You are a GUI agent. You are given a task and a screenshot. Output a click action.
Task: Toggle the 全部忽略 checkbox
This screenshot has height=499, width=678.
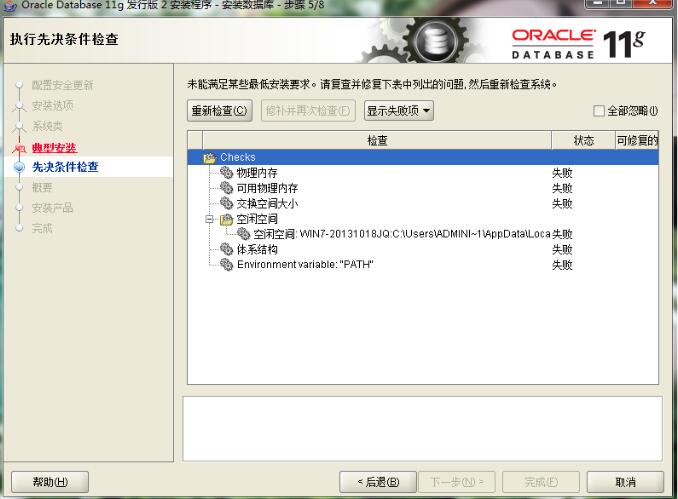599,111
